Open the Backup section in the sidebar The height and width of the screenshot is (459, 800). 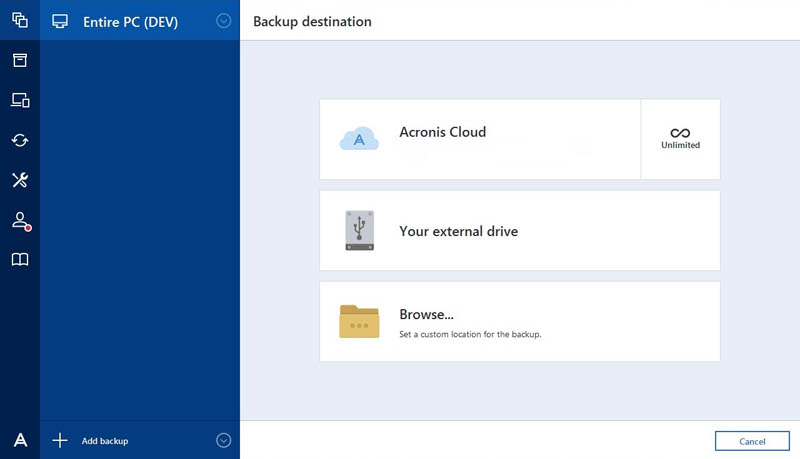(x=20, y=20)
